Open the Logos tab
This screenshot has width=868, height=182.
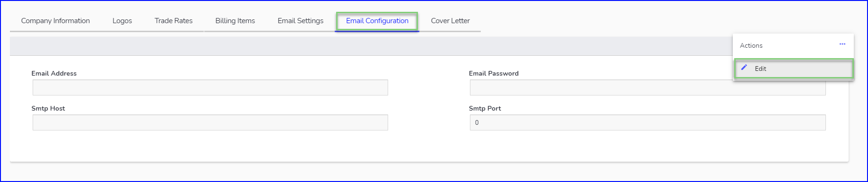click(x=122, y=21)
